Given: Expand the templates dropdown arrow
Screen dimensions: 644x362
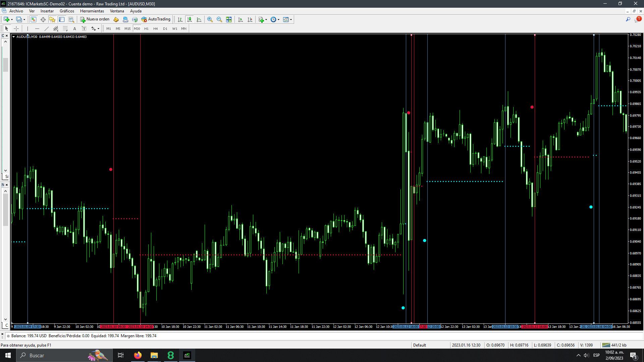Looking at the screenshot, I should click(x=291, y=19).
